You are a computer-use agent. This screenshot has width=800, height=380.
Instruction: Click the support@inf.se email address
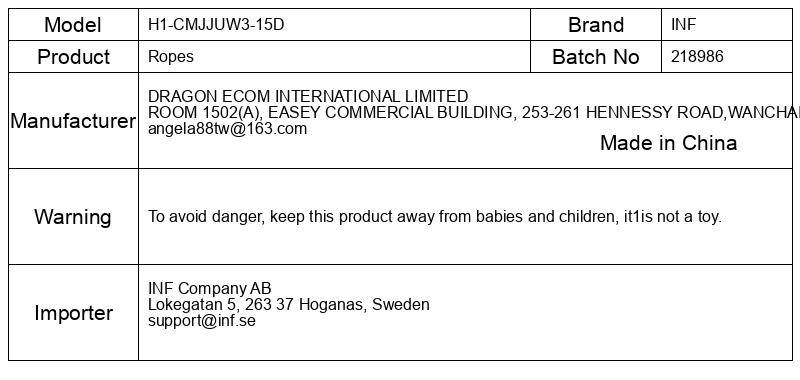pos(202,321)
